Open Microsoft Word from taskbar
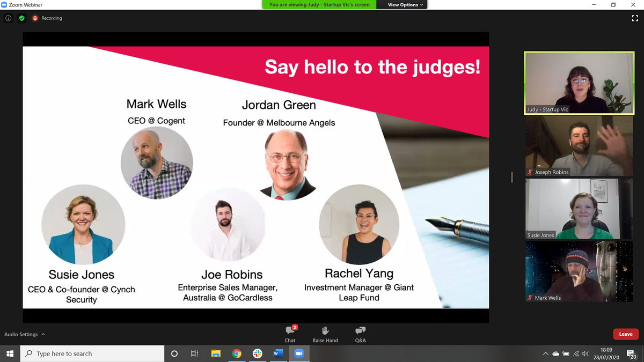Image resolution: width=644 pixels, height=362 pixels. (278, 353)
